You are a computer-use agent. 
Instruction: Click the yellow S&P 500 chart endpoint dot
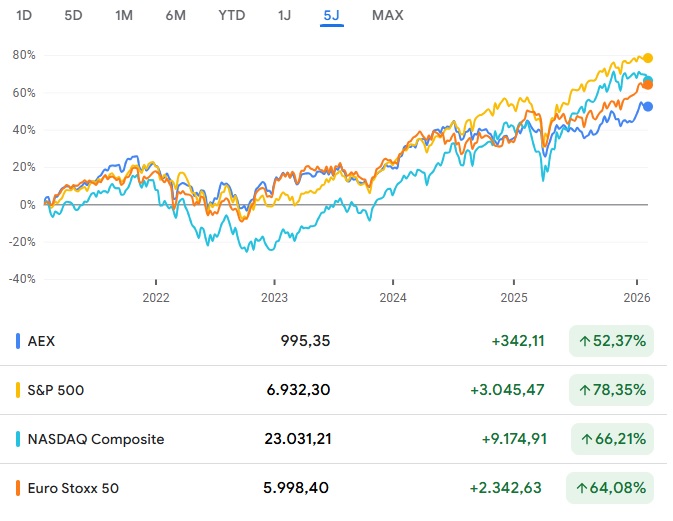point(648,58)
